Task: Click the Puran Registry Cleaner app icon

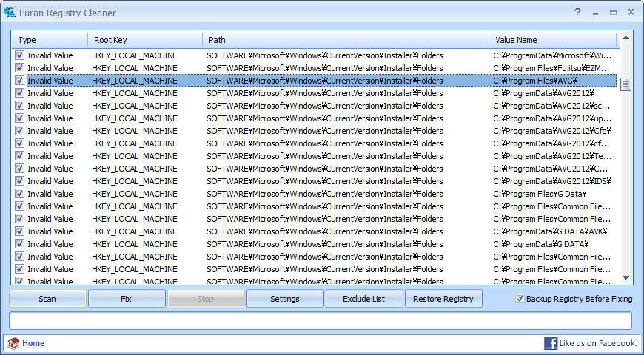Action: click(x=10, y=12)
